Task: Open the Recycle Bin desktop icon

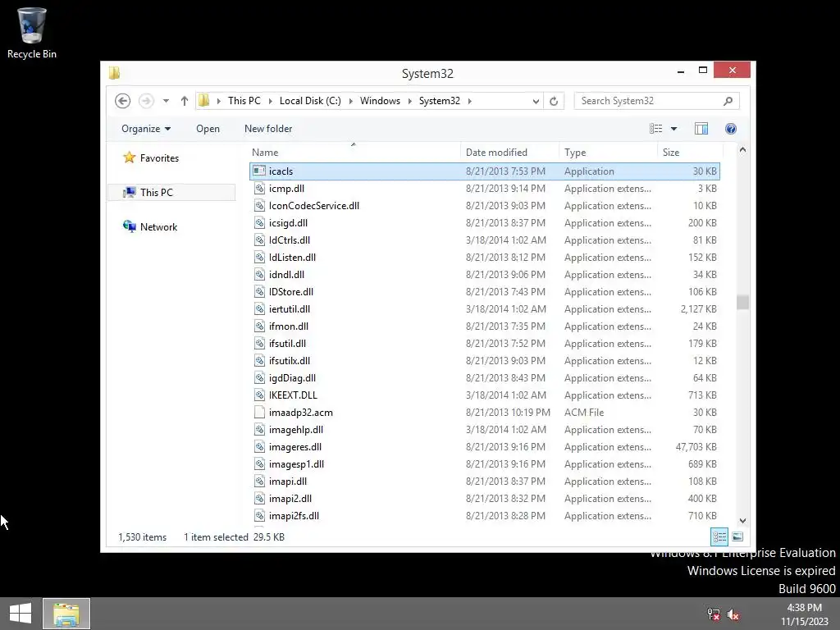Action: [x=32, y=32]
